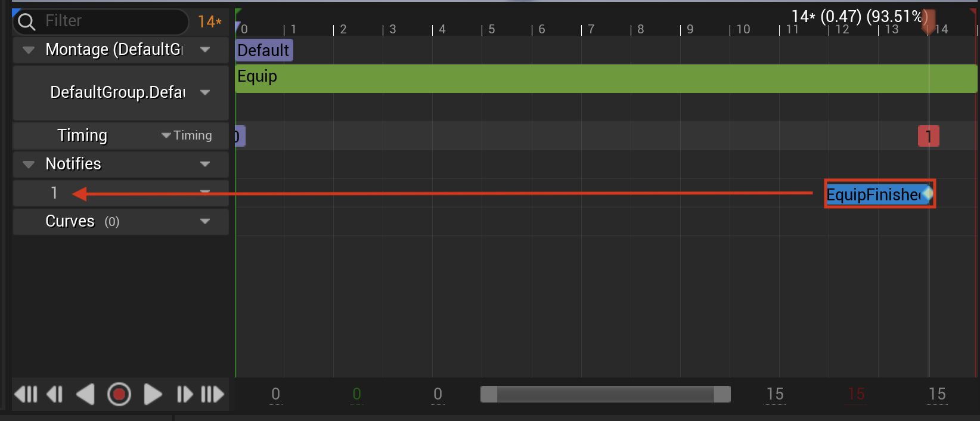Jump to the end of the animation
Viewport: 980px width, 421px height.
coord(213,394)
